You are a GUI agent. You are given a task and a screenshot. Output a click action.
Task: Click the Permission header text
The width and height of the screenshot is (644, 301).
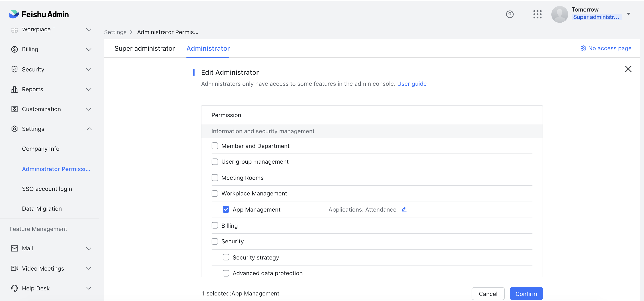pyautogui.click(x=226, y=115)
